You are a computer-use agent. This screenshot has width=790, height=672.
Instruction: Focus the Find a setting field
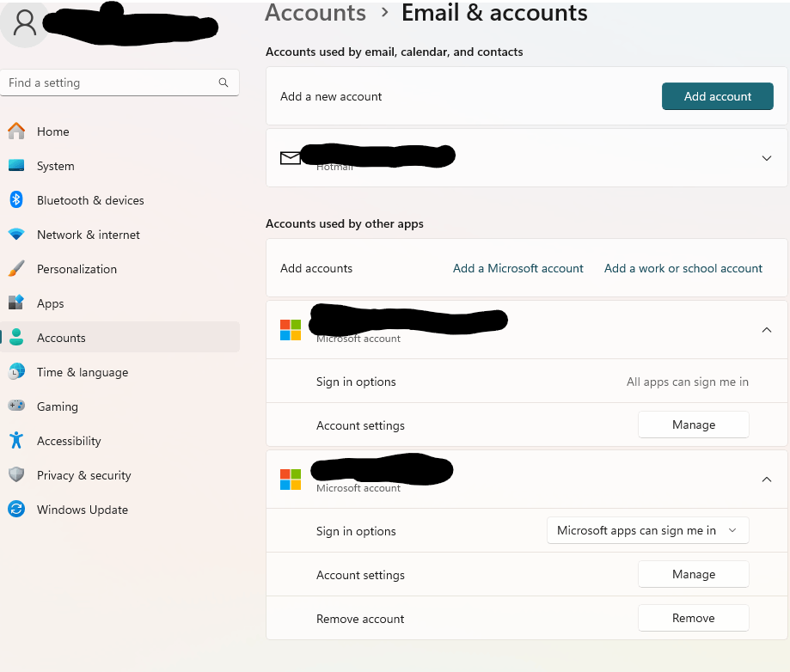coord(119,82)
